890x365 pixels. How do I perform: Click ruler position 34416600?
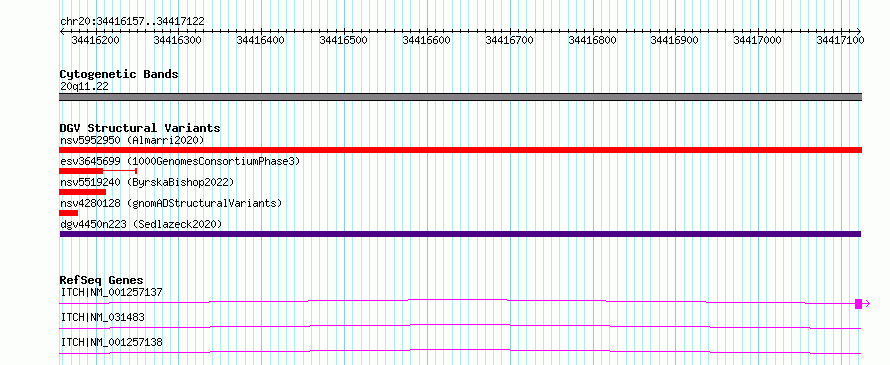click(427, 40)
